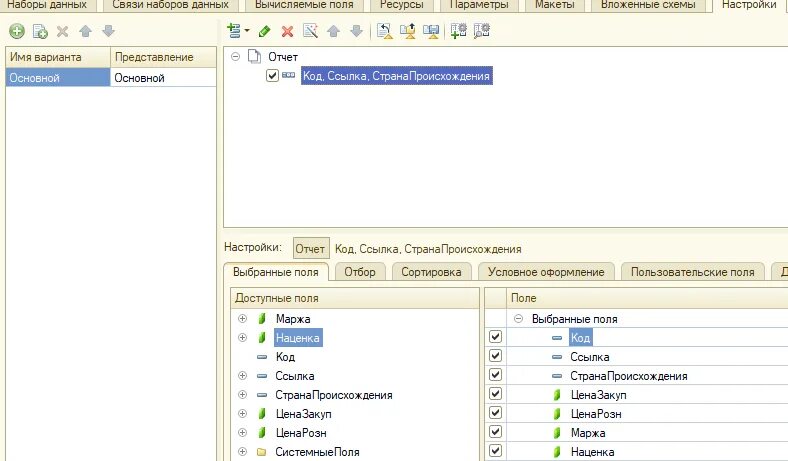Screen dimensions: 788x461
Task: Add a new report variant with green plus
Action: pos(17,31)
